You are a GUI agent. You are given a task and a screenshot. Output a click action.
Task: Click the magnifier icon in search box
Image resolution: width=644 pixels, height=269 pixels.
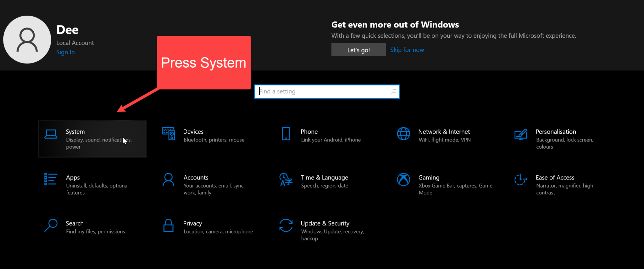(x=394, y=91)
